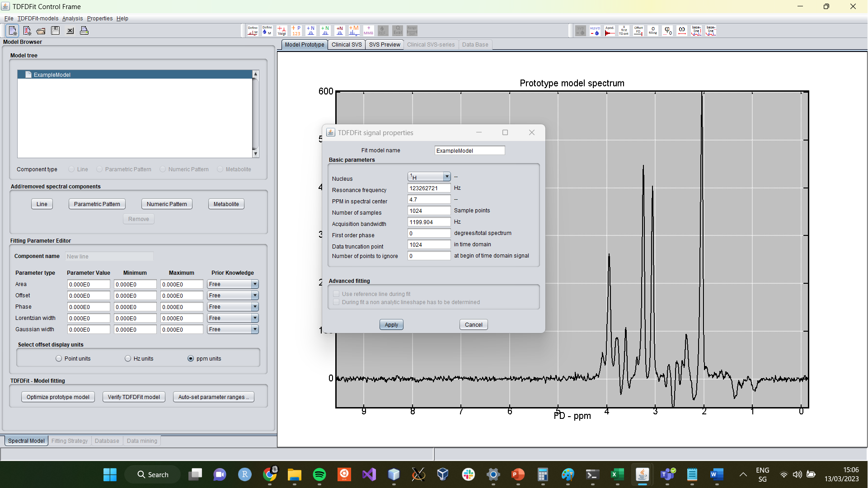Click the HLSVD water removal icon
Screen dimensions: 868x488
(x=595, y=31)
